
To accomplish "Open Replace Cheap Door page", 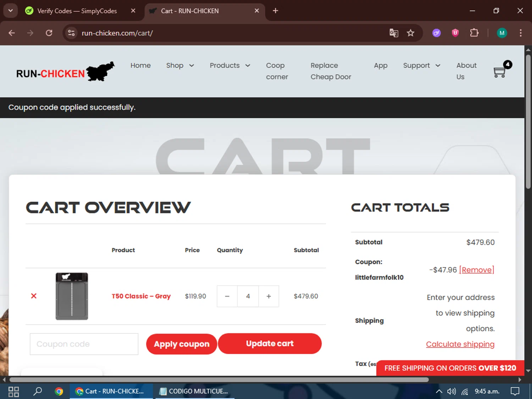I will (331, 71).
